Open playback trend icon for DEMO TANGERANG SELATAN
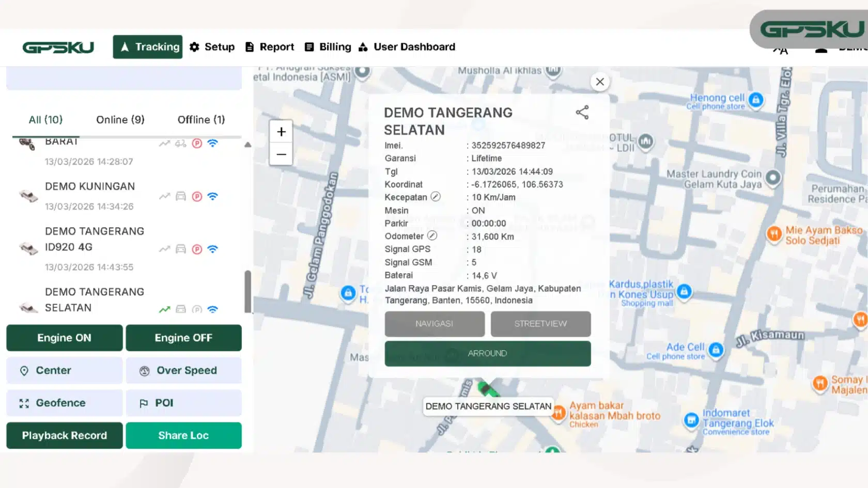This screenshot has width=868, height=488. point(164,309)
